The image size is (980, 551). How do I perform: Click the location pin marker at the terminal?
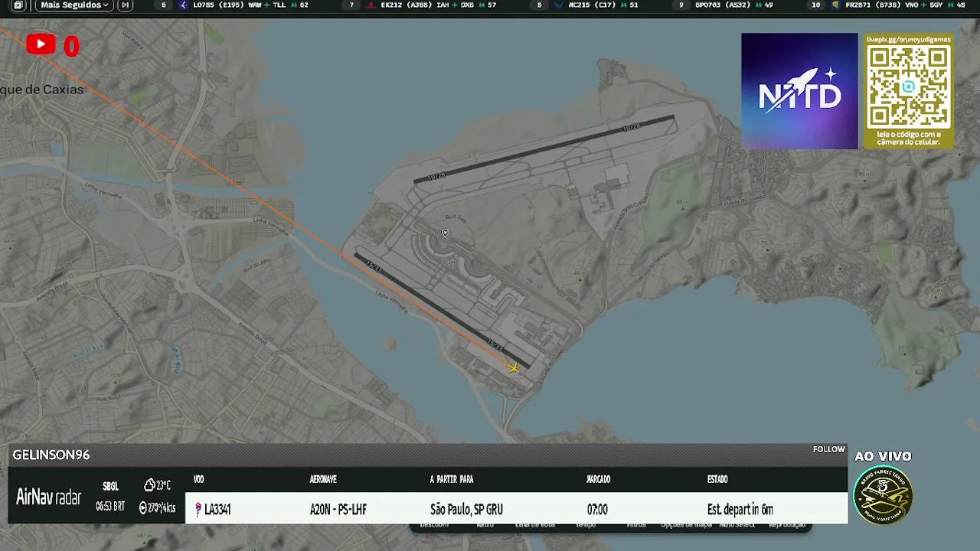click(x=445, y=233)
